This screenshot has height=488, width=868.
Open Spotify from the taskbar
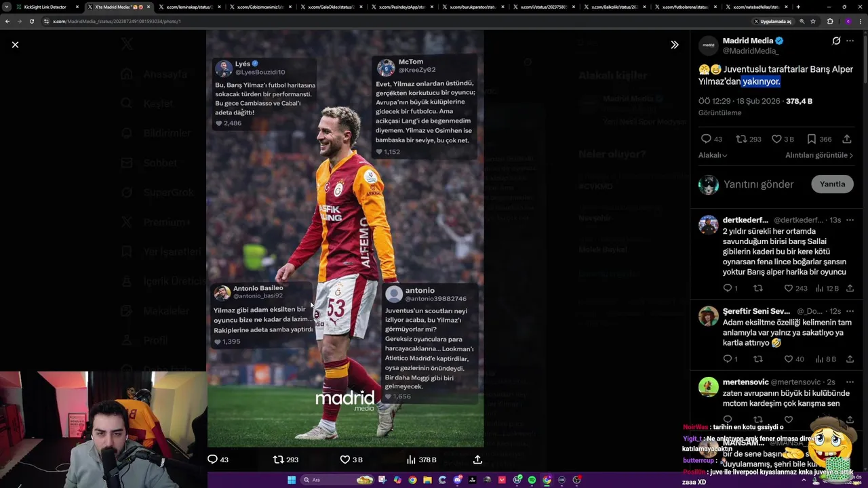pyautogui.click(x=532, y=480)
